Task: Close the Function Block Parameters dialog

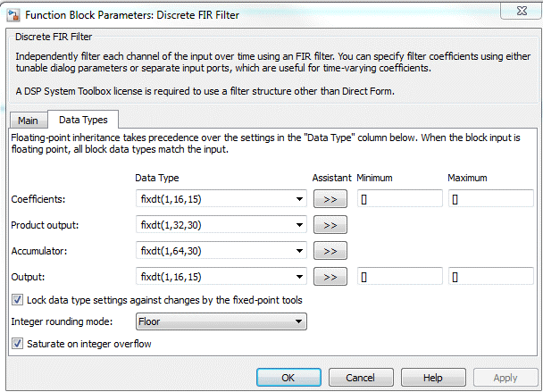Action: [517, 11]
